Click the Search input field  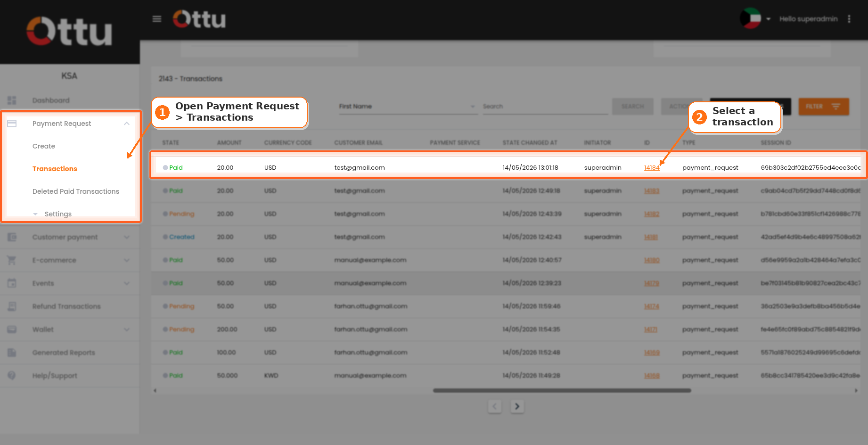545,107
